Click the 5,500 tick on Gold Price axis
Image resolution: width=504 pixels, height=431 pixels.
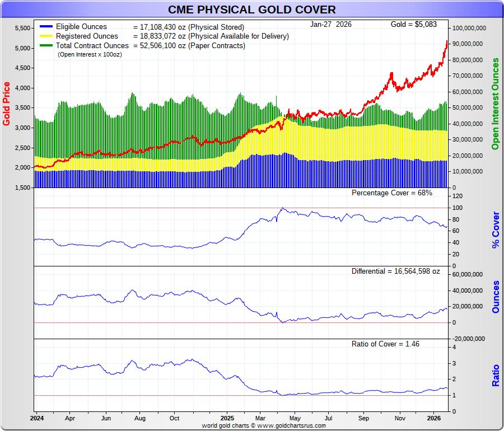pos(22,28)
